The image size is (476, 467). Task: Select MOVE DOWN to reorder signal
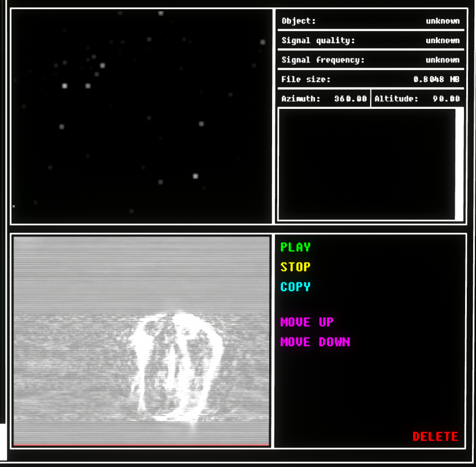click(x=314, y=342)
